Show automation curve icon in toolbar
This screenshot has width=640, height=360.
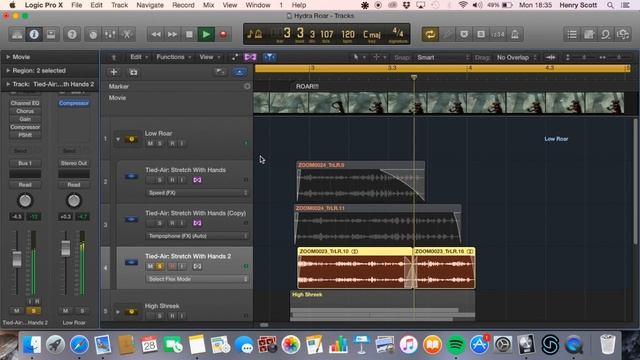(234, 57)
